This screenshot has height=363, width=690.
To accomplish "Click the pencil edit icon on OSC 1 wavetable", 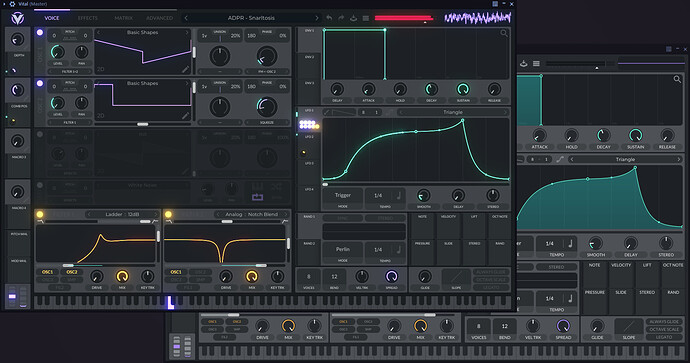I will 186,69.
